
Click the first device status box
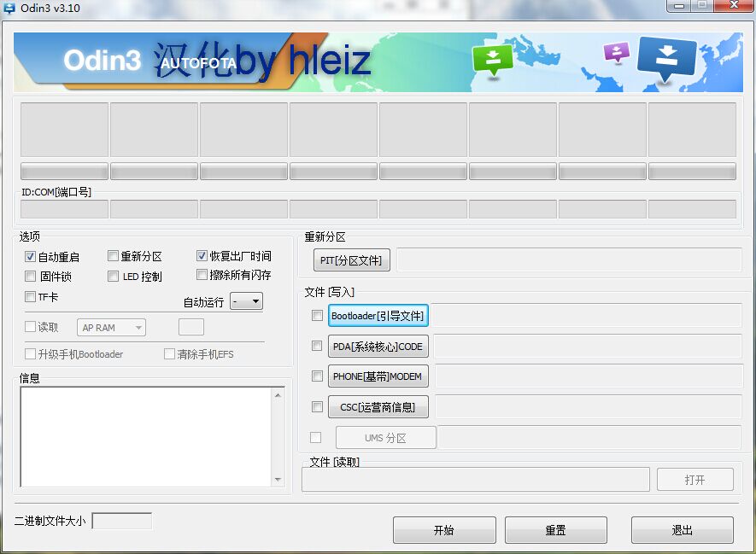coord(65,129)
